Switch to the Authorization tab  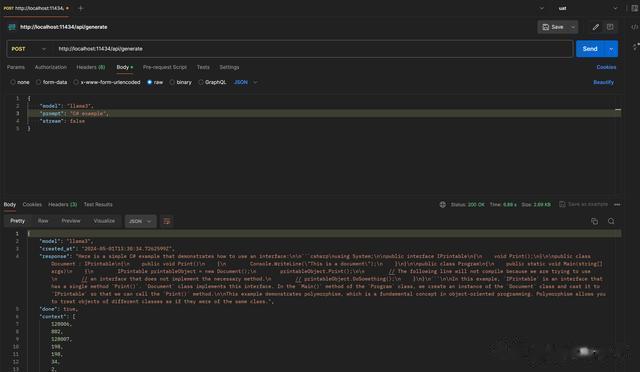(51, 67)
